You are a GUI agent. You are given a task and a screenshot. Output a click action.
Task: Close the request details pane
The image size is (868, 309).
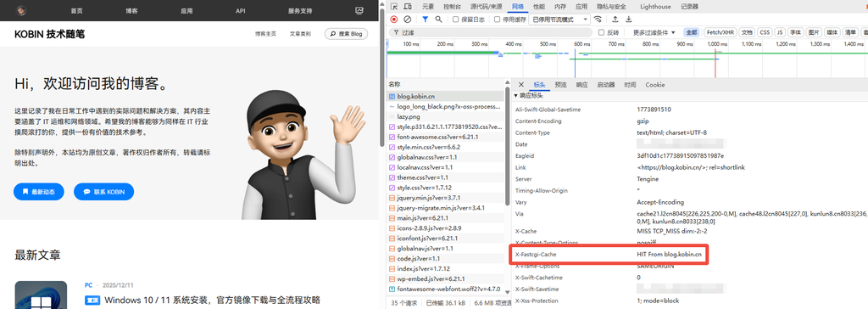(521, 85)
